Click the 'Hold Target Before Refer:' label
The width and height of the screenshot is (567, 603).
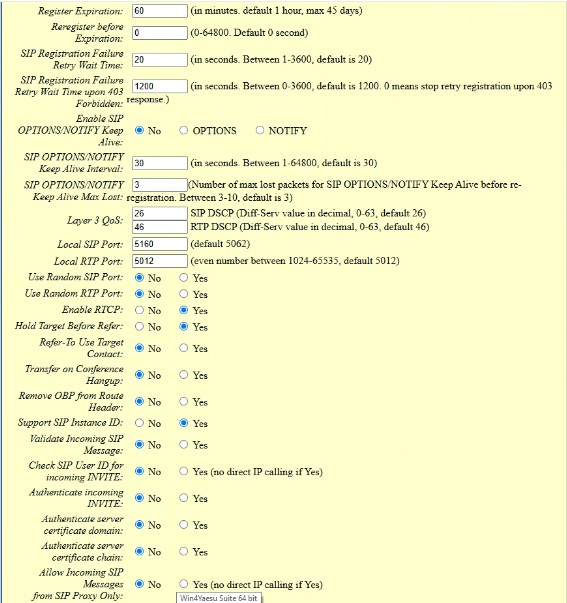click(69, 326)
